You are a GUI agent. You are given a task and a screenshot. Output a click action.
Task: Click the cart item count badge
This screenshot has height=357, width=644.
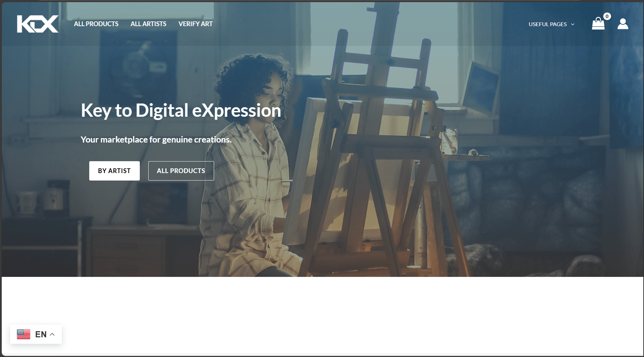607,16
